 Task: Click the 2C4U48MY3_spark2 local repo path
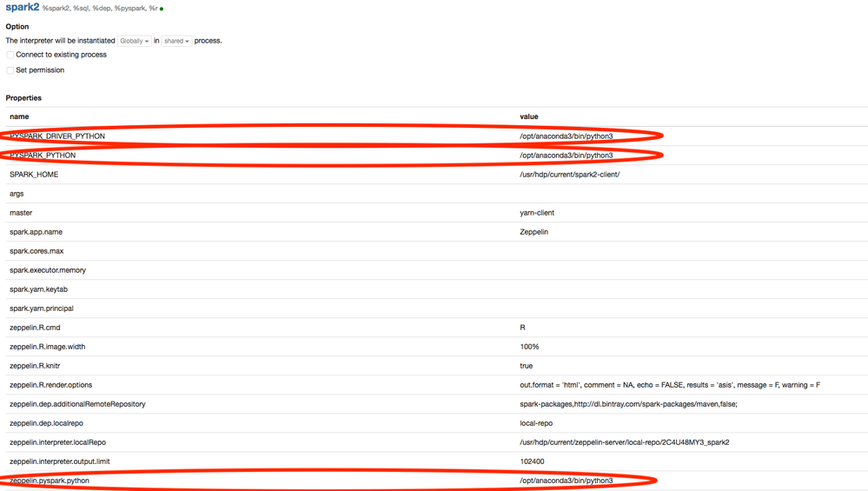coord(625,442)
